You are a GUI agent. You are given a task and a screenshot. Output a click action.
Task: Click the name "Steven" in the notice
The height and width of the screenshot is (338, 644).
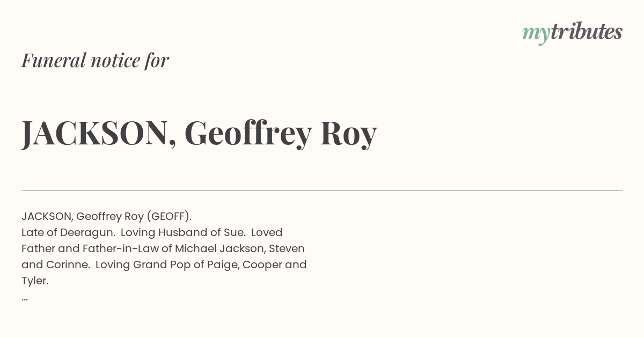(x=287, y=248)
